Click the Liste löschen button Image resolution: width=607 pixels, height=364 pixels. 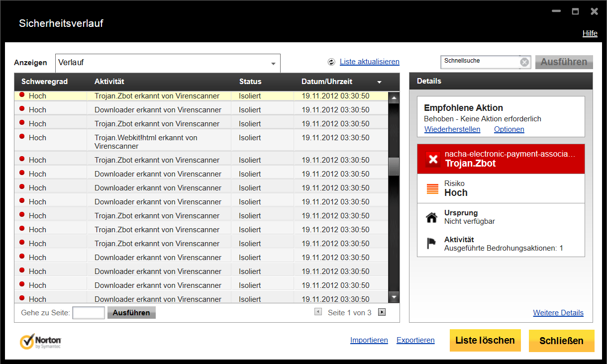click(x=485, y=341)
